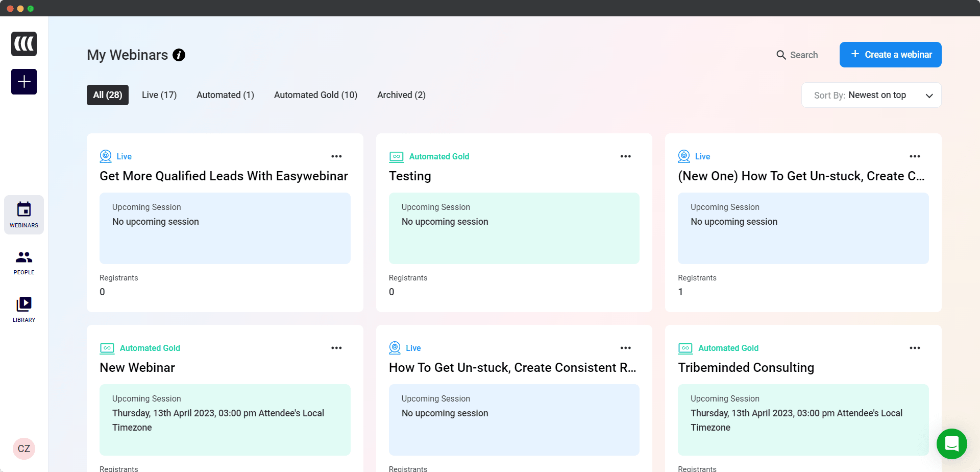The height and width of the screenshot is (472, 980).
Task: Open the Tribeminded Consulting webinar title
Action: pyautogui.click(x=746, y=368)
